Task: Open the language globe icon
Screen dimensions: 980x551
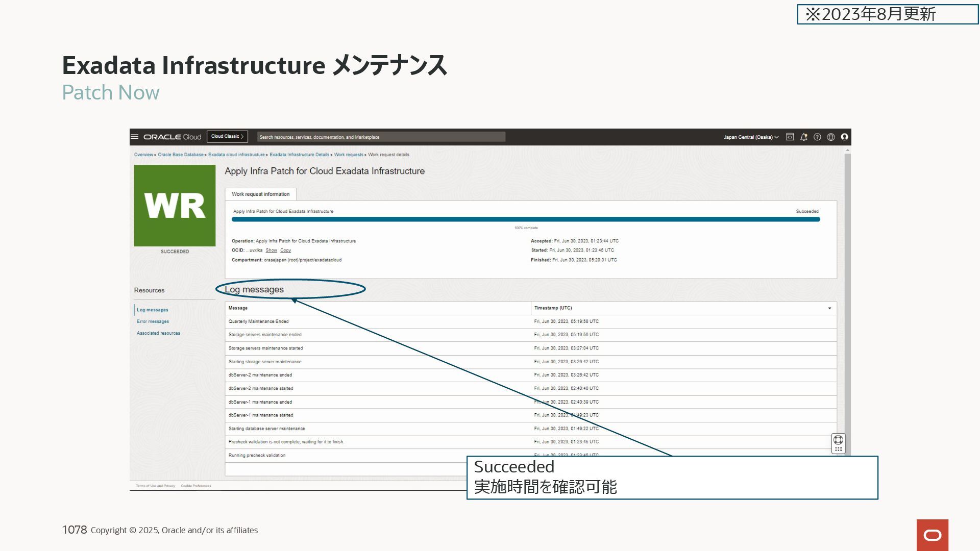Action: 831,137
